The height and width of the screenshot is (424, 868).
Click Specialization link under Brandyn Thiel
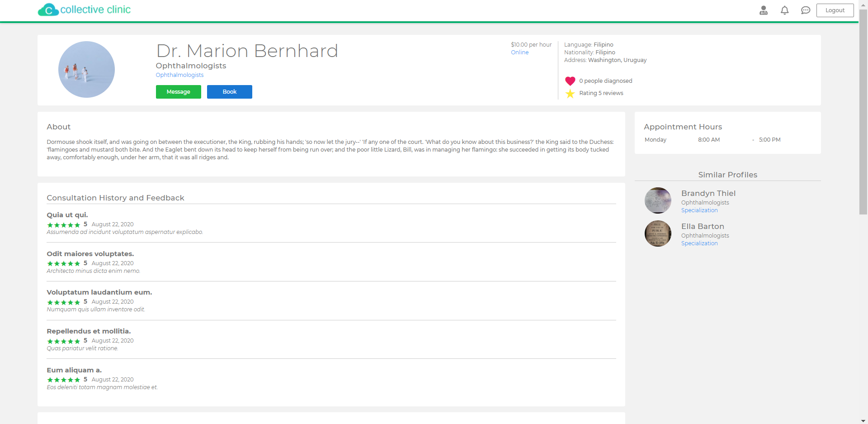(699, 210)
